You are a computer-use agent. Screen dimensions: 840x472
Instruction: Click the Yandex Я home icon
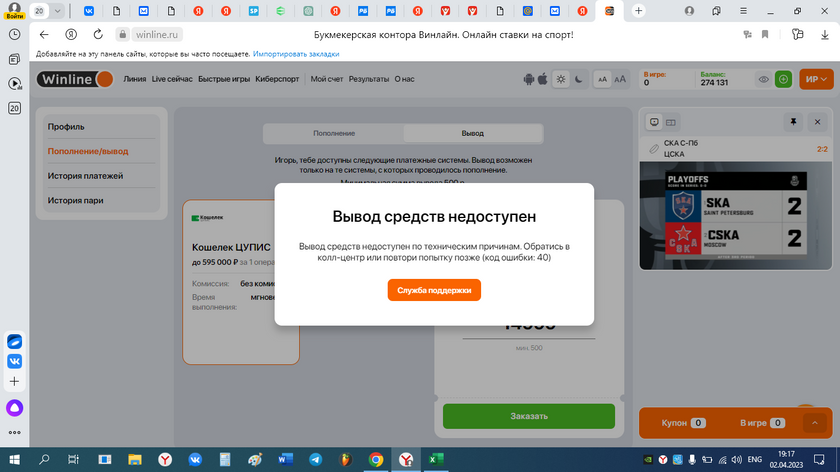71,34
